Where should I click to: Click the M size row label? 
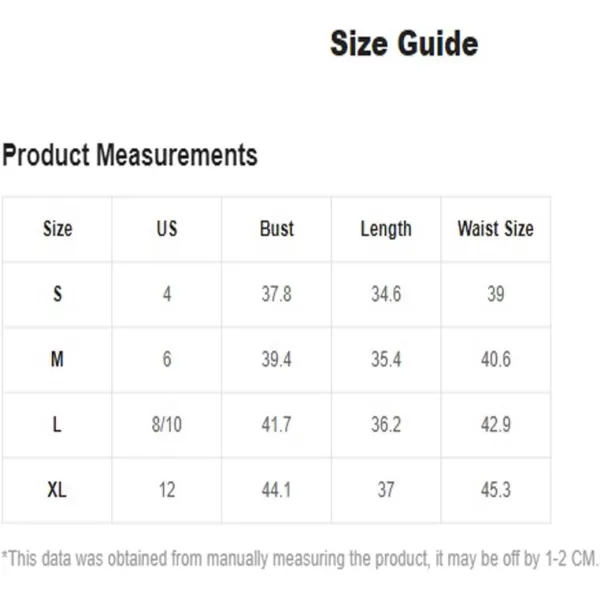(x=57, y=359)
